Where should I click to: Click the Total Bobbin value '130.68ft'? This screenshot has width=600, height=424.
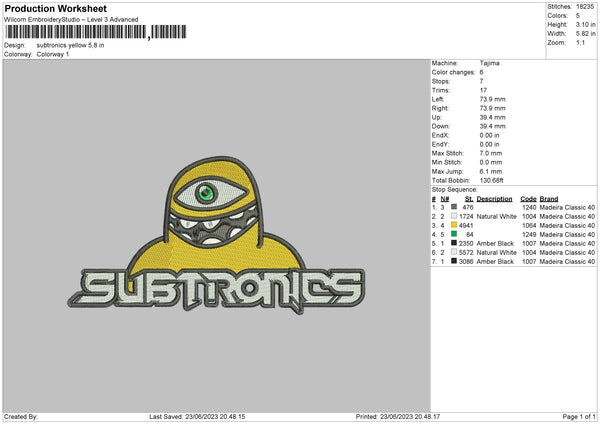[491, 180]
